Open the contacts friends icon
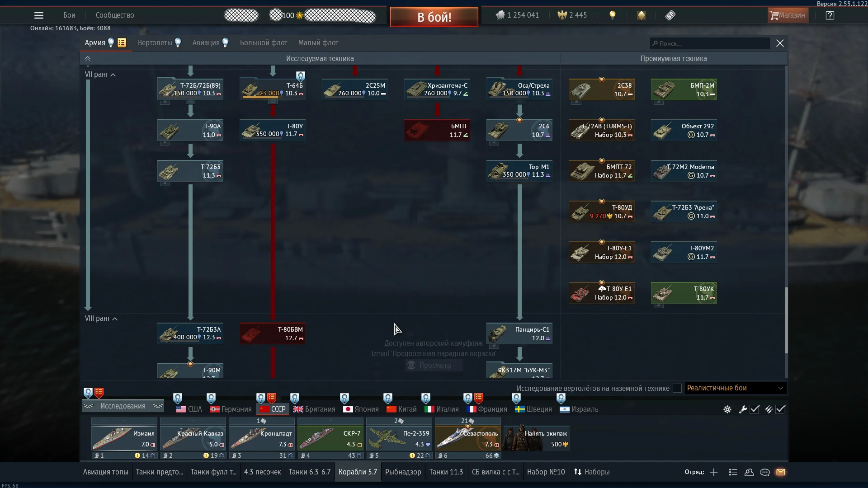This screenshot has height=488, width=868. point(749,472)
